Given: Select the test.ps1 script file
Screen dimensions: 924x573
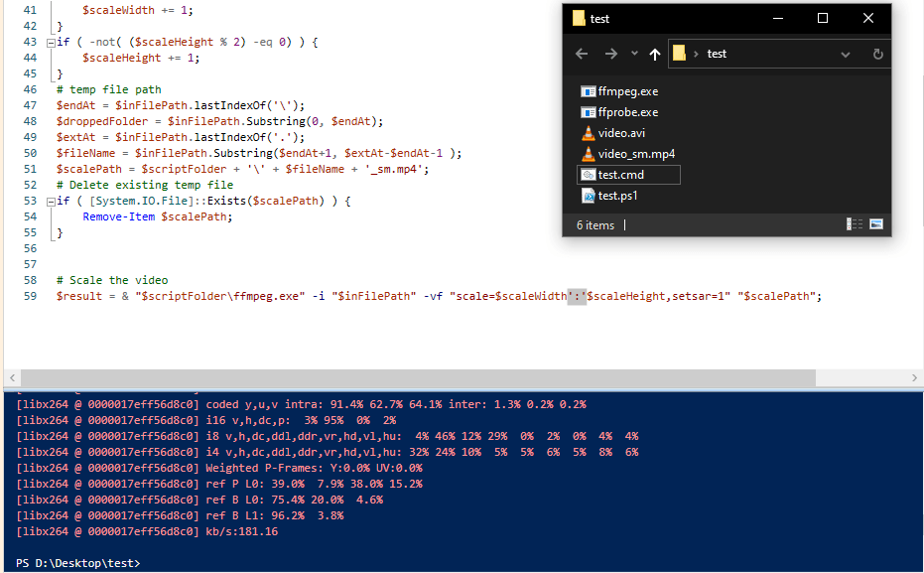Looking at the screenshot, I should [617, 196].
